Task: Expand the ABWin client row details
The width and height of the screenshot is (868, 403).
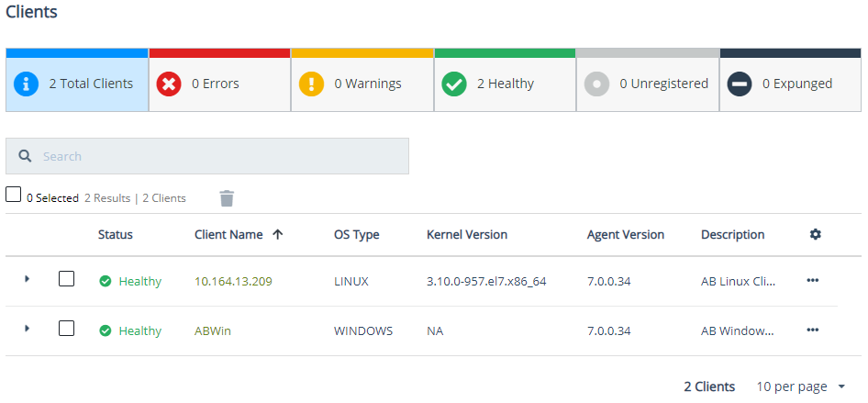Action: coord(27,328)
